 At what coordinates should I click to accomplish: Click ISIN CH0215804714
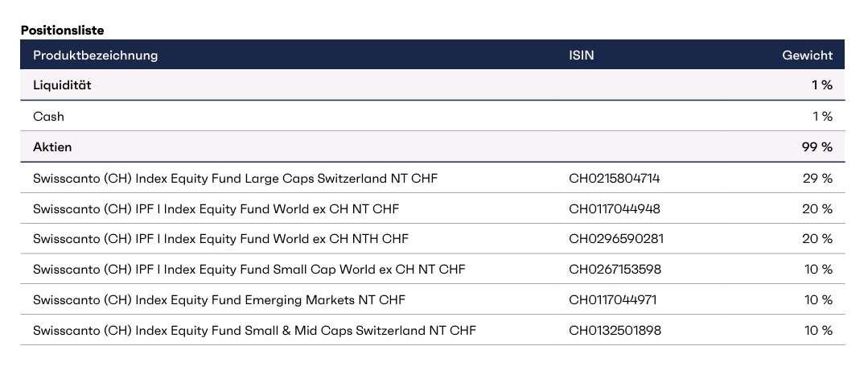[x=615, y=178]
